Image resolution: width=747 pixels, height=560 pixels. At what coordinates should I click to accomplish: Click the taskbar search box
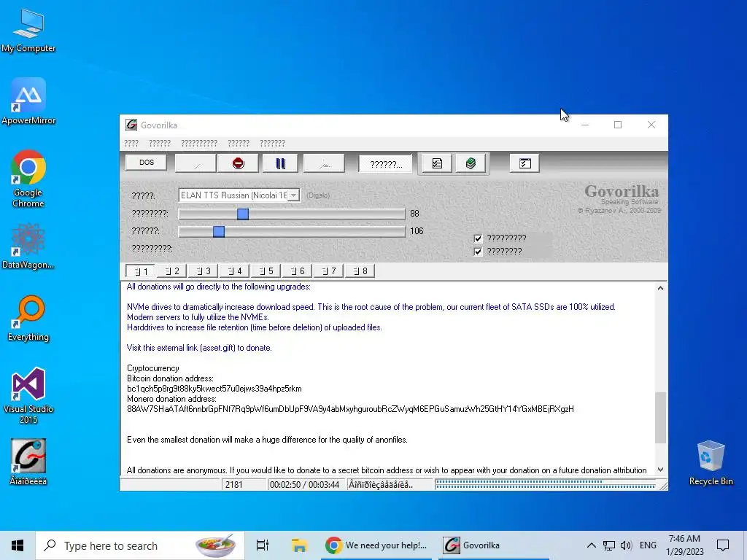click(x=140, y=545)
